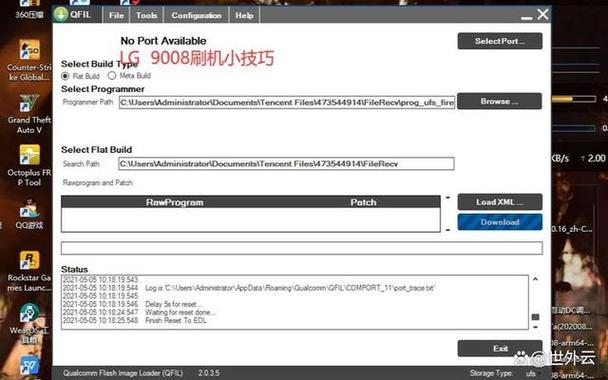Click the minus button below the RawProgram table

[448, 230]
